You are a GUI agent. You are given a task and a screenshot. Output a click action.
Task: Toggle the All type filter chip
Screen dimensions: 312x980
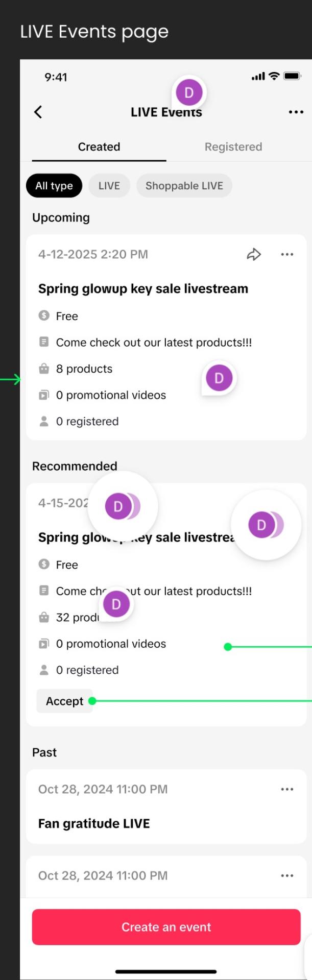[x=54, y=185]
